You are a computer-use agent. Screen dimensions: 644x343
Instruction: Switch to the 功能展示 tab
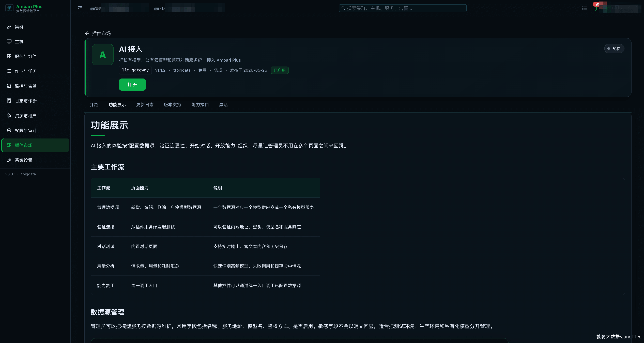(x=117, y=104)
